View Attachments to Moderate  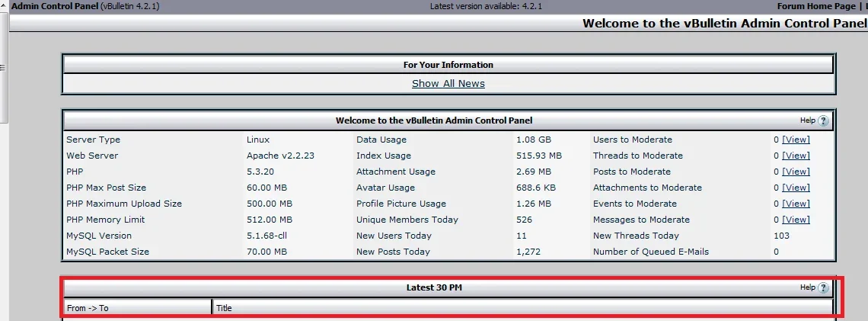[796, 188]
